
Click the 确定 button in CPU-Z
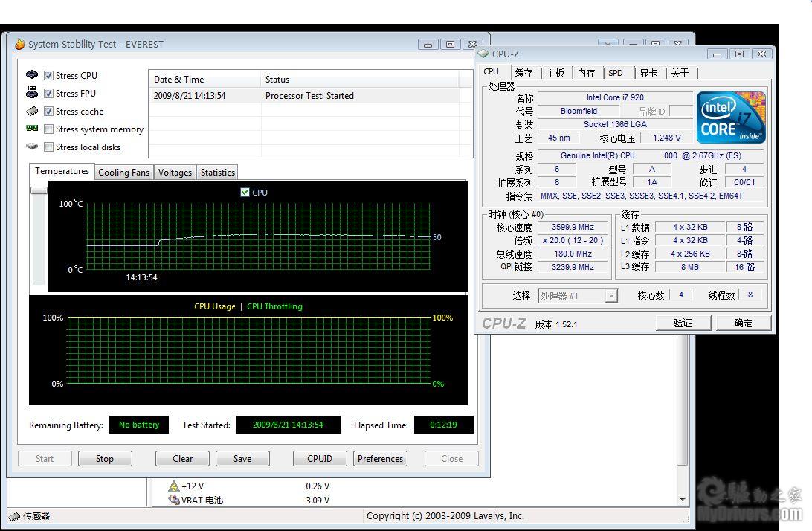743,323
